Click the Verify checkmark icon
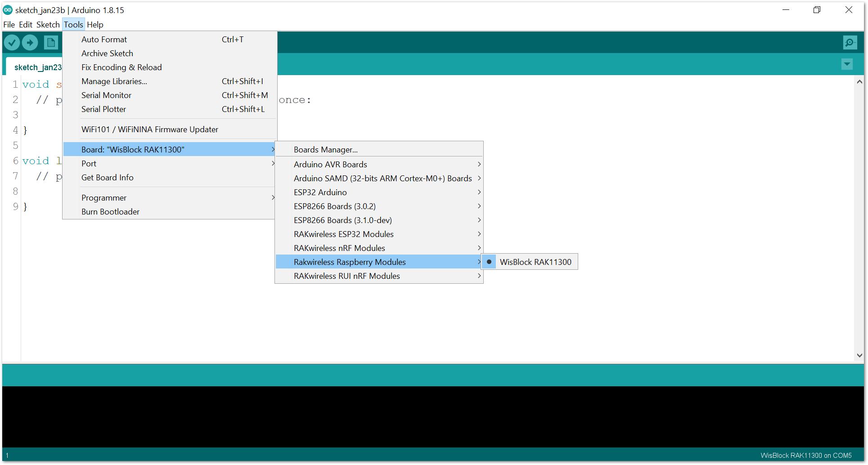The height and width of the screenshot is (465, 868). 12,43
